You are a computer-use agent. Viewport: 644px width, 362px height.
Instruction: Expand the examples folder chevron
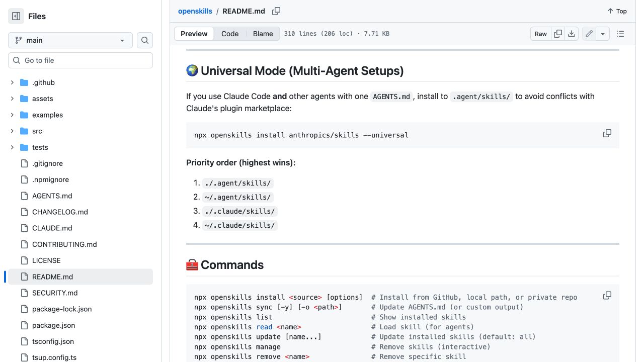click(x=12, y=115)
